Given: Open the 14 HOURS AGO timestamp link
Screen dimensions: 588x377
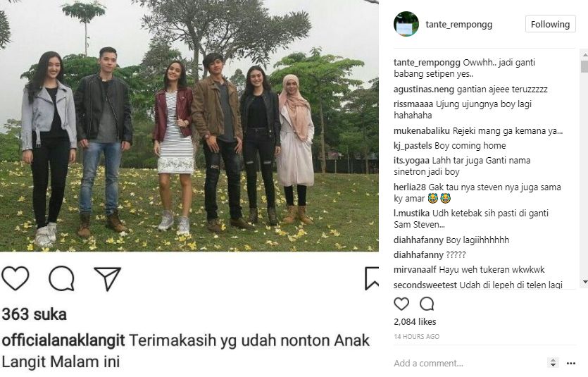Looking at the screenshot, I should pos(416,337).
